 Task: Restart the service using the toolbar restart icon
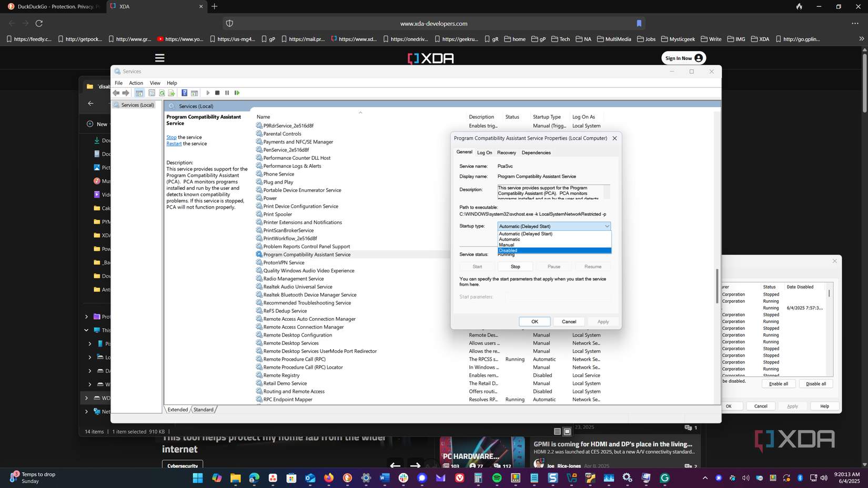coord(237,93)
